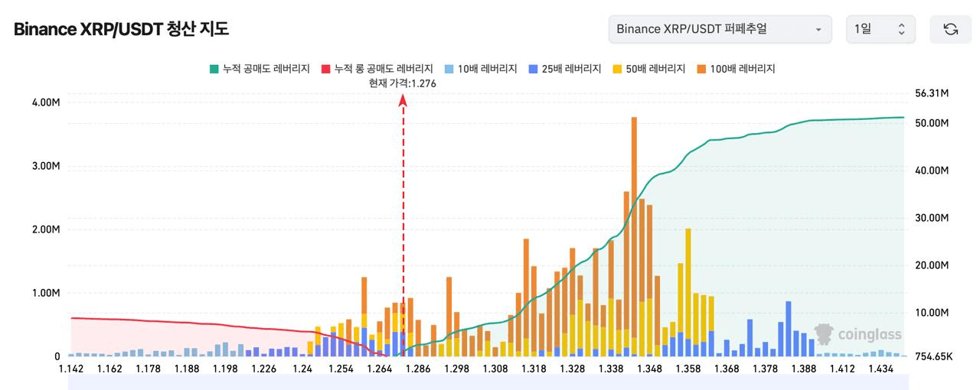Click the 1.142 price axis label
Image resolution: width=980 pixels, height=390 pixels.
71,369
